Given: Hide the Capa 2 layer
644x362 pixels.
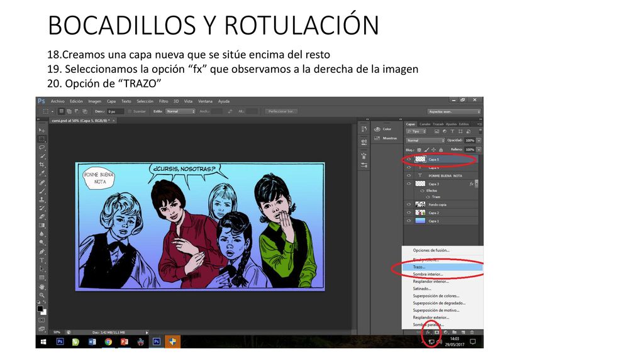Looking at the screenshot, I should pyautogui.click(x=409, y=212).
